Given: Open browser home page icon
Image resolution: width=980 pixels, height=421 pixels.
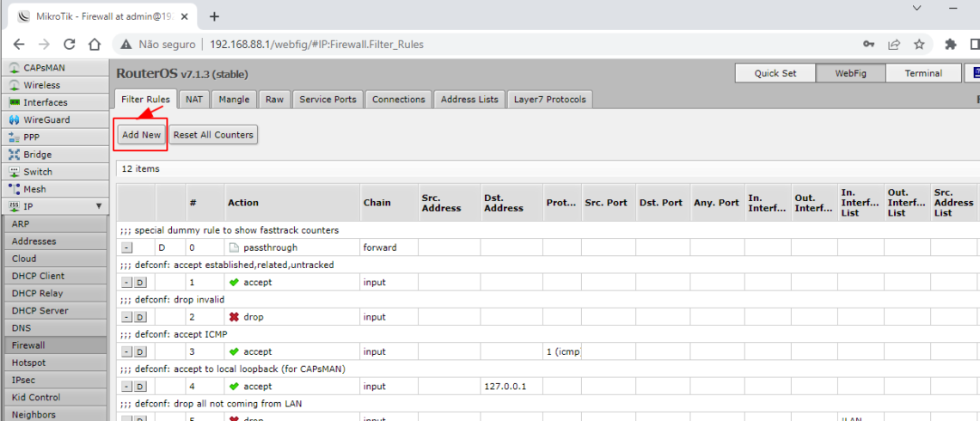Looking at the screenshot, I should [x=95, y=45].
